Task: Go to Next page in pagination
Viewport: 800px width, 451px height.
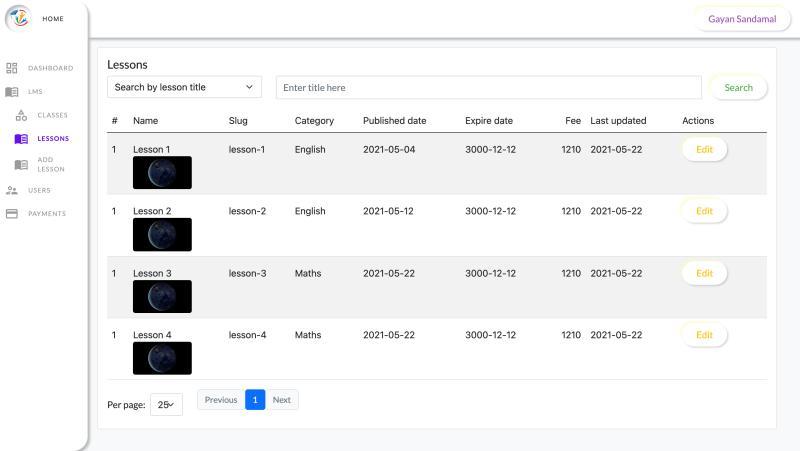Action: coord(282,400)
